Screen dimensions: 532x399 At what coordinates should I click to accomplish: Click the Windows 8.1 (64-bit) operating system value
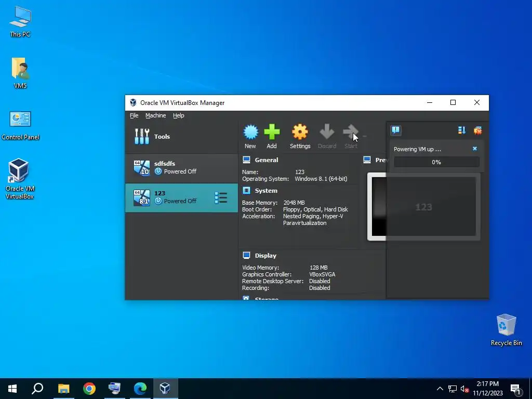pyautogui.click(x=321, y=179)
